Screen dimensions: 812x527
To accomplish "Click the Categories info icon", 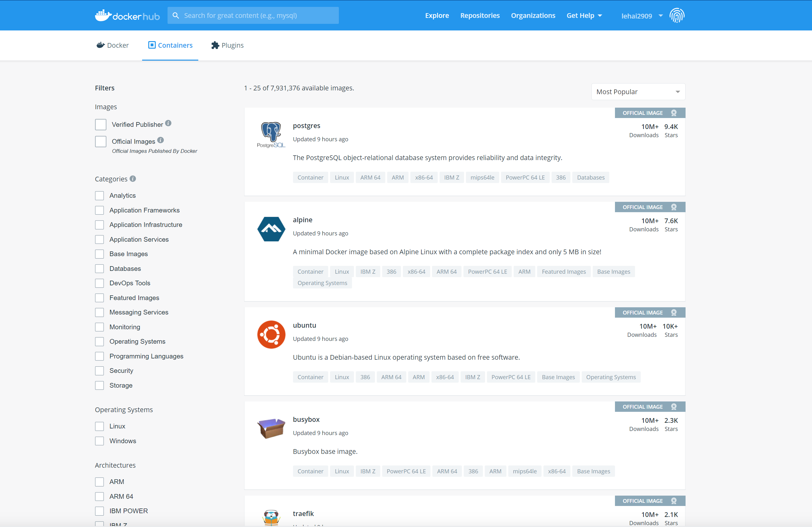I will pyautogui.click(x=133, y=179).
